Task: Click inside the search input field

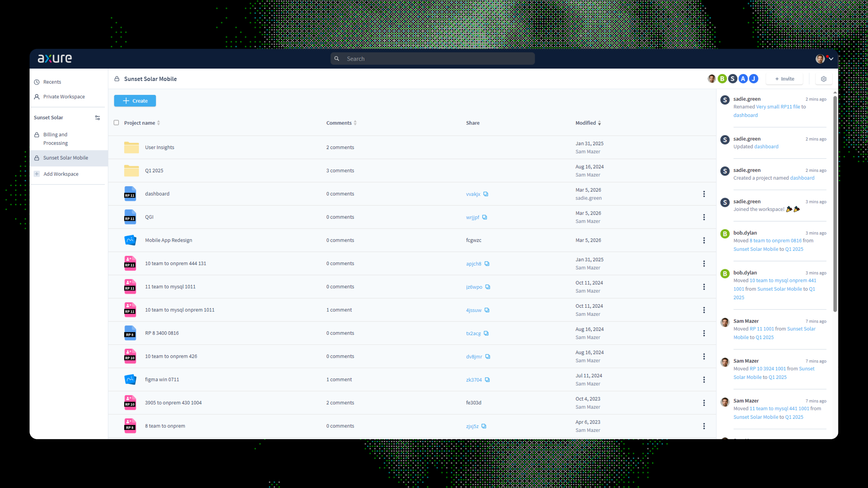Action: click(431, 58)
